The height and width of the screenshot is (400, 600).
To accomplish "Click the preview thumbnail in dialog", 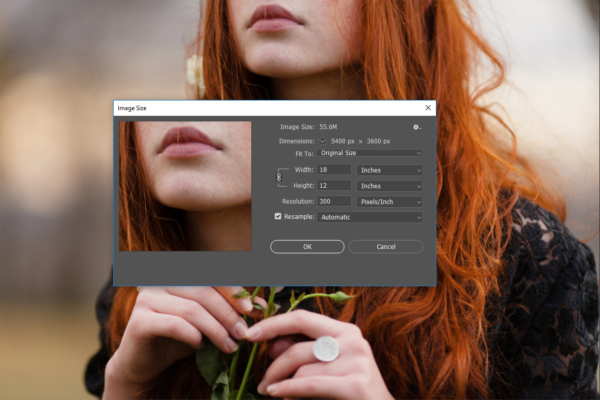I will pos(185,186).
